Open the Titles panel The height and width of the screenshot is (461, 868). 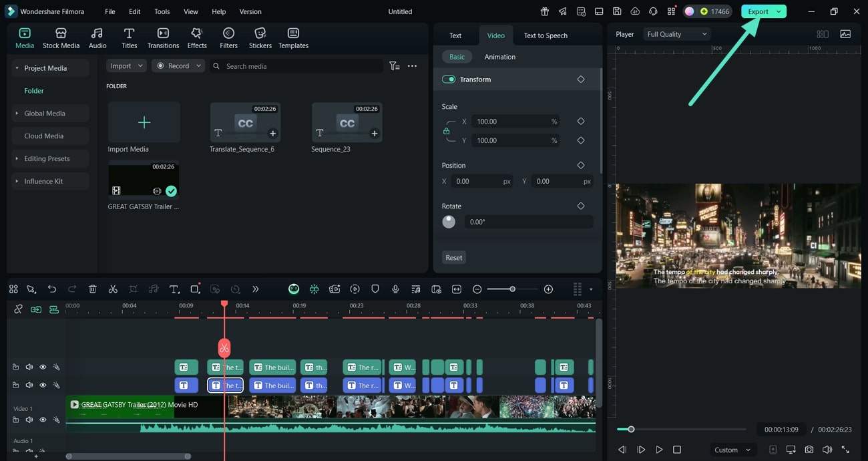[x=129, y=38]
